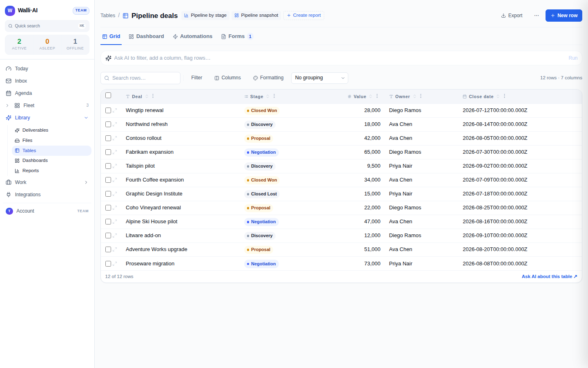
Task: Switch to the Forms tab
Action: pyautogui.click(x=237, y=36)
